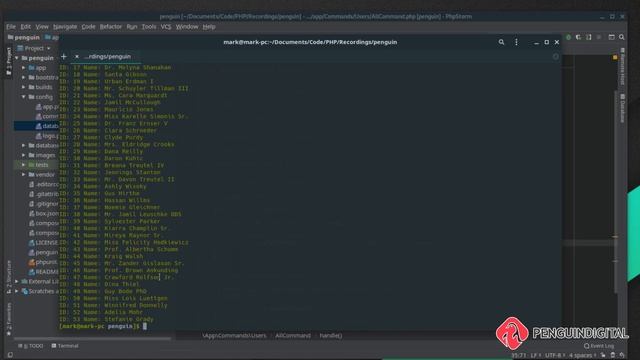
Task: Click terminal line 'ID: 44 Name: Kraig Walsh'
Action: click(x=101, y=256)
